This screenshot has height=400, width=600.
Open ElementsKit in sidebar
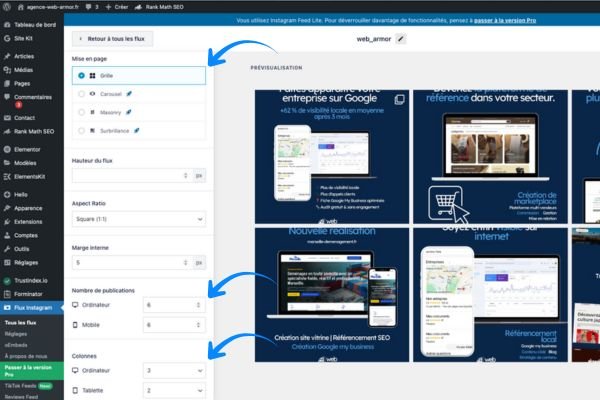click(31, 176)
